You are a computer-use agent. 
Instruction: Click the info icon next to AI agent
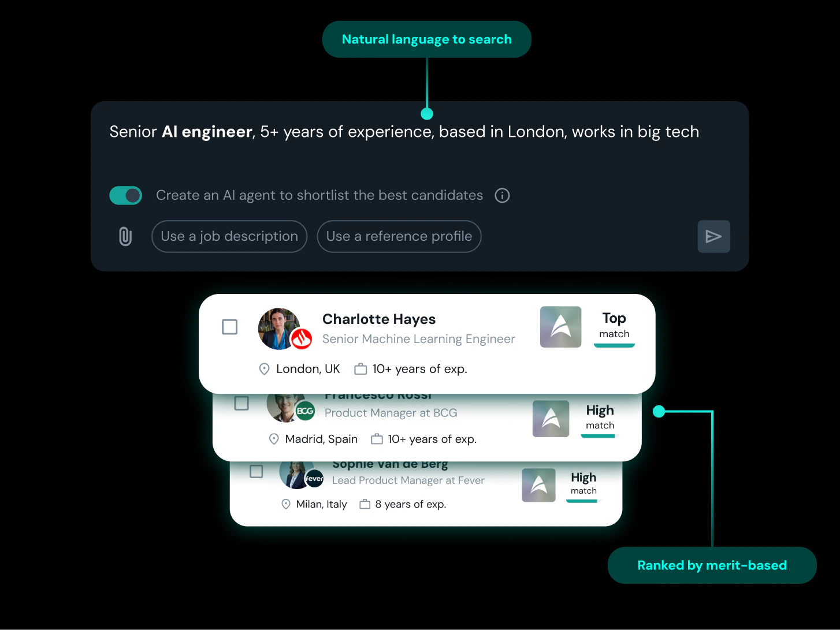(501, 195)
